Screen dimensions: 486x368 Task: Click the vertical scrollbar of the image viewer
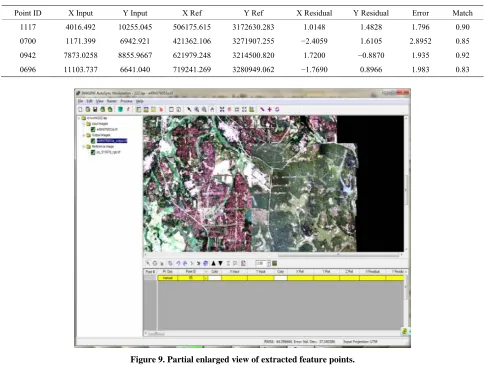(x=406, y=183)
